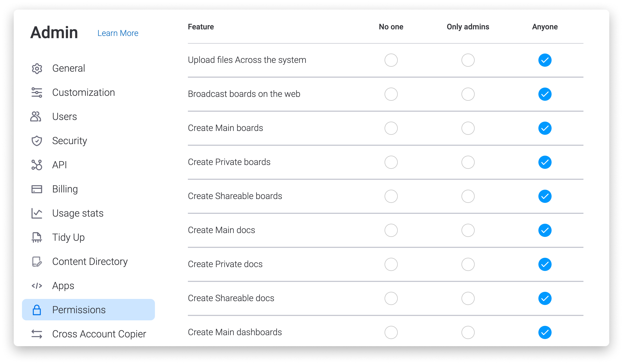Open the General settings gear icon
Viewport: 623px width, 364px height.
point(37,69)
